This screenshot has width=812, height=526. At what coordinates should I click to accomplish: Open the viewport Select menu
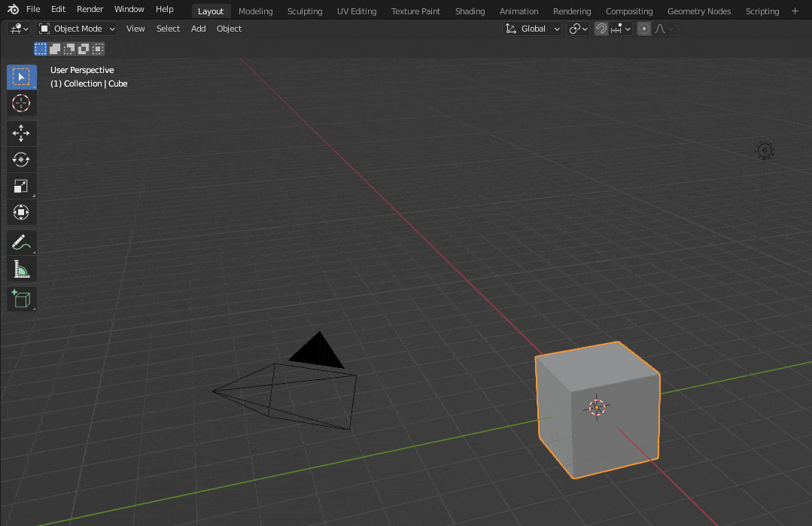point(169,29)
